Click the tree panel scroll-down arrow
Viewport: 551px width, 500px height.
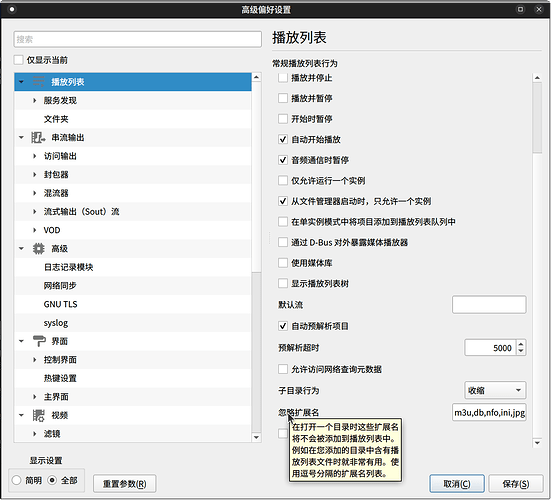click(x=256, y=437)
